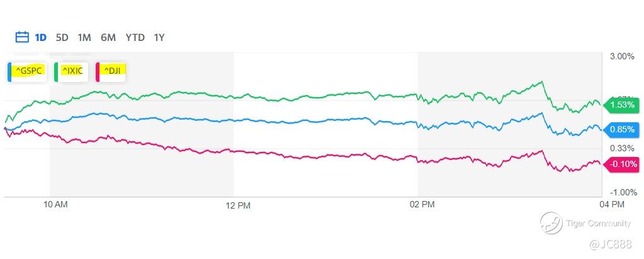Screen dimensions: 644x259
Task: Click the blue 0.85% value tag
Action: click(x=622, y=130)
